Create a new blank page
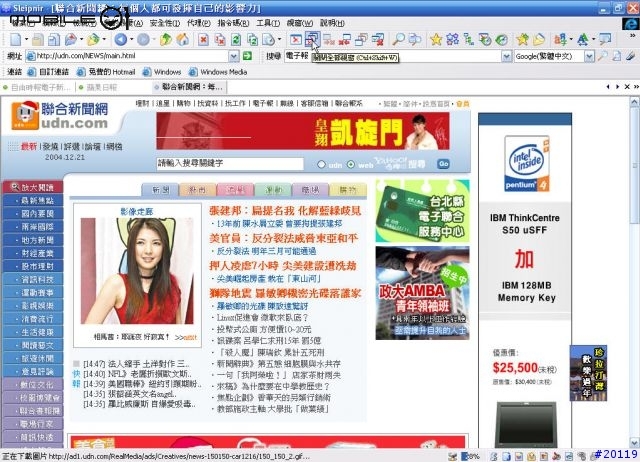640x462 pixels. point(16,40)
